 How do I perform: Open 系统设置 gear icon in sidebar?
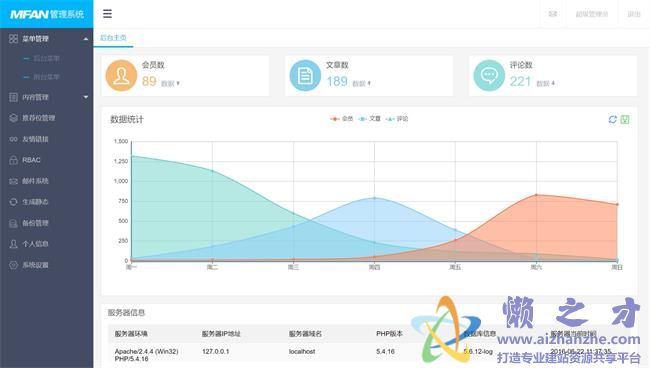(x=13, y=265)
